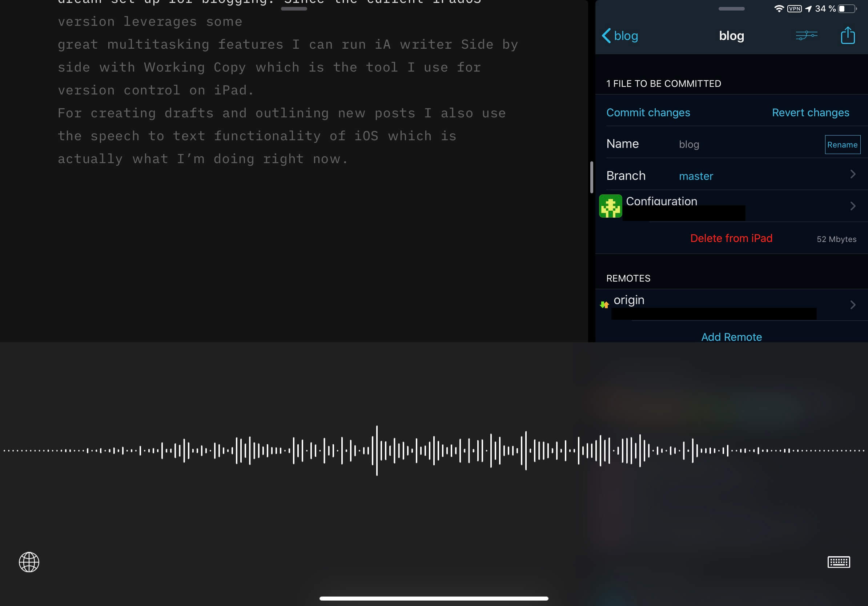868x606 pixels.
Task: Commit changes in the blog repository
Action: [x=648, y=113]
